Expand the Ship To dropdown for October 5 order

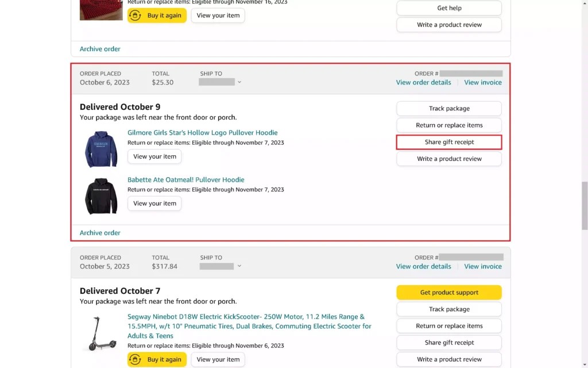pos(239,266)
